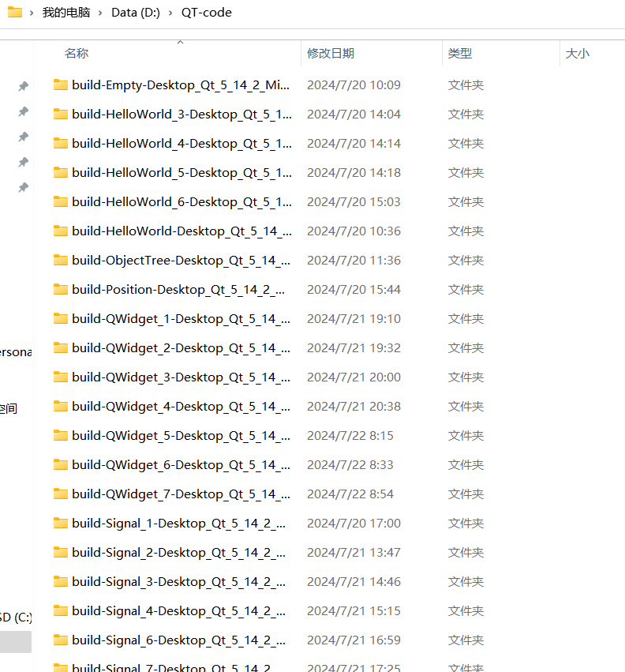Click folder icon of build-QWidget_2 row
The image size is (625, 672).
(x=61, y=347)
